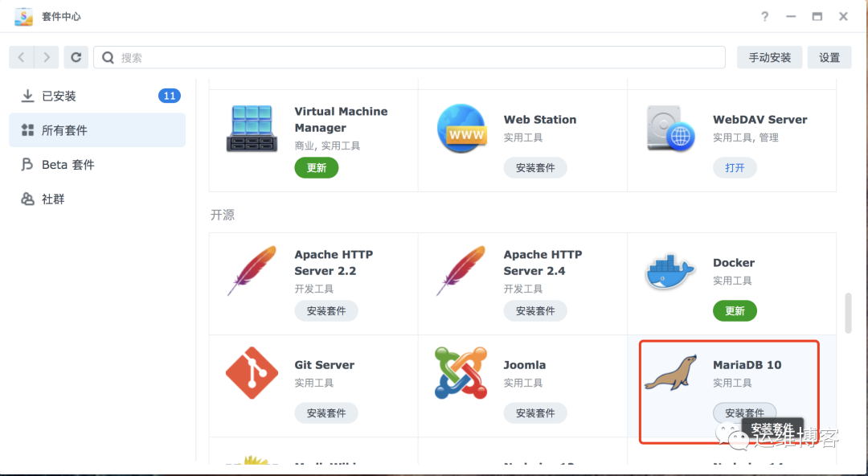
Task: Click the search magnifier icon
Action: [108, 58]
